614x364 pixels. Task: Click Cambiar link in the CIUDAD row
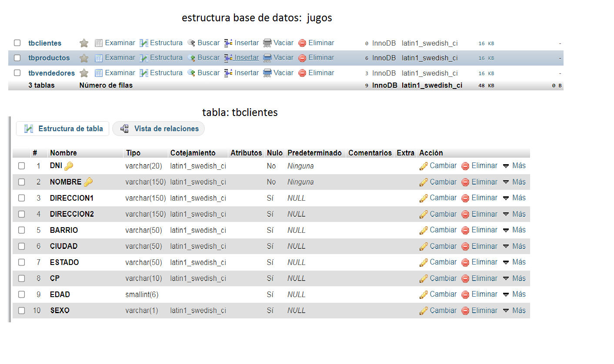pyautogui.click(x=443, y=246)
